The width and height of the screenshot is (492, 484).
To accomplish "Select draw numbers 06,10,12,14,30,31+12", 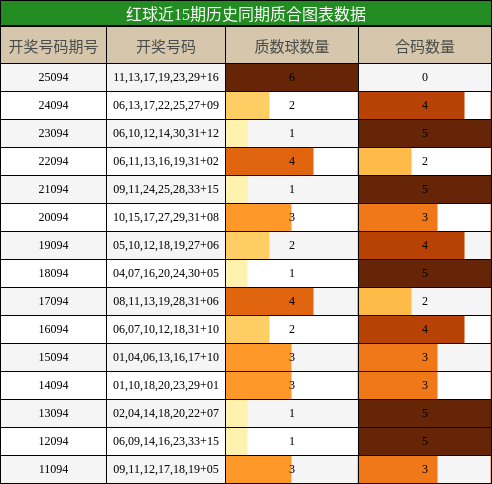I will [x=166, y=133].
